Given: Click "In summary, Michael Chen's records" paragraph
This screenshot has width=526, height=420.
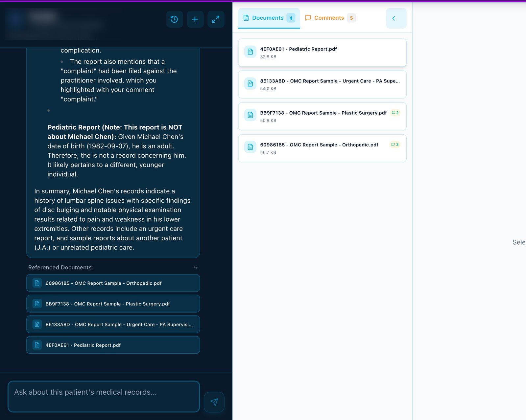Looking at the screenshot, I should pyautogui.click(x=112, y=219).
